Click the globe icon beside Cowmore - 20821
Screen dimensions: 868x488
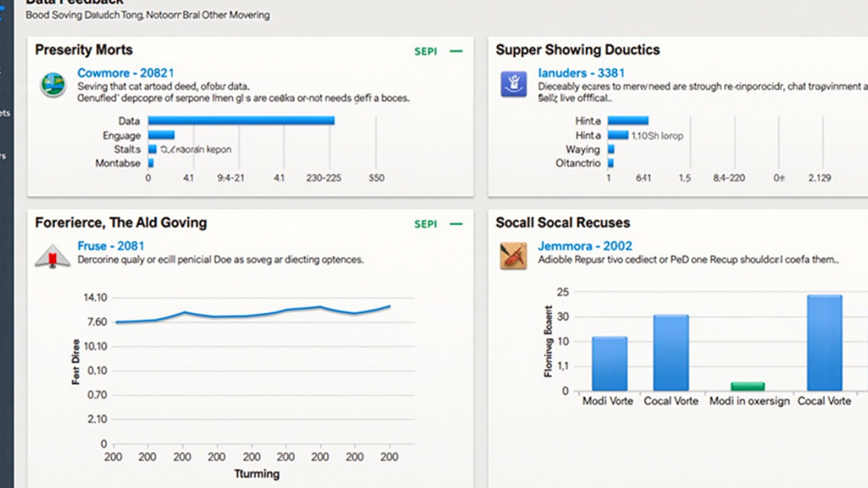[x=52, y=85]
